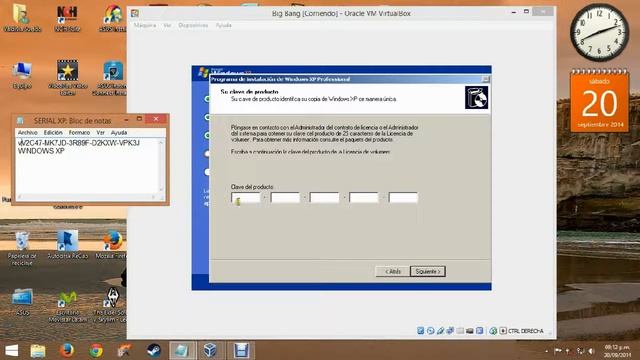This screenshot has width=640, height=360.
Task: Open Firefox from the taskbar
Action: 67,351
